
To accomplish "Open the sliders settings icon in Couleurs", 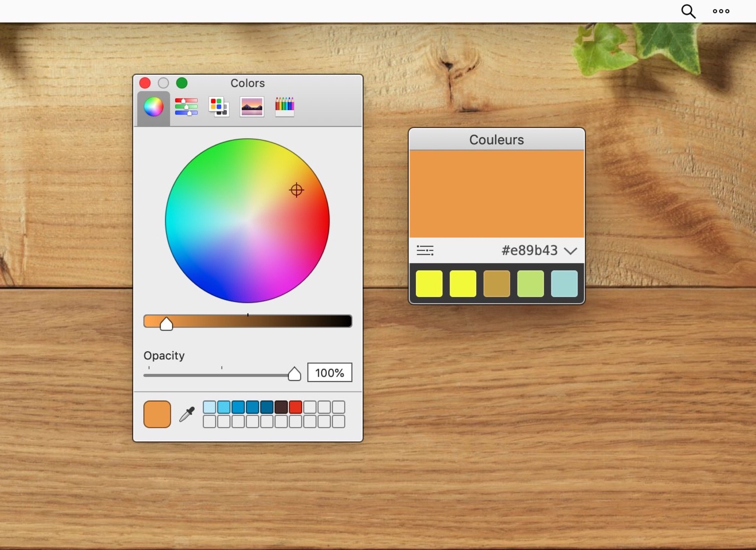I will tap(425, 250).
